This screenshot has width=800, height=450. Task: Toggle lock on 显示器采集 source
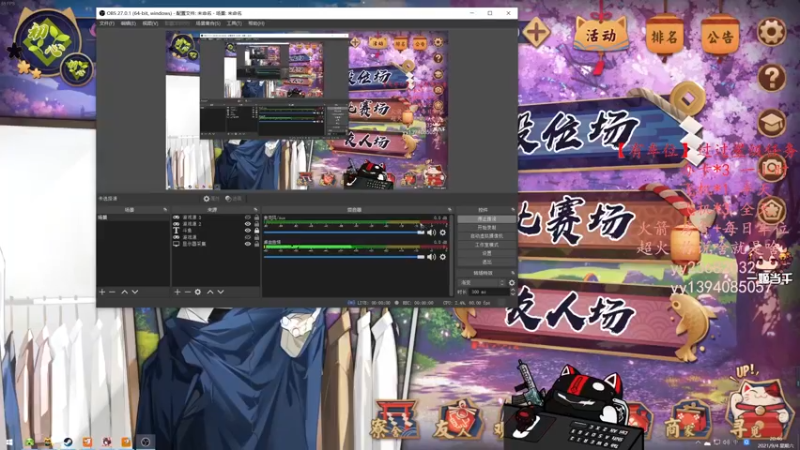click(257, 244)
